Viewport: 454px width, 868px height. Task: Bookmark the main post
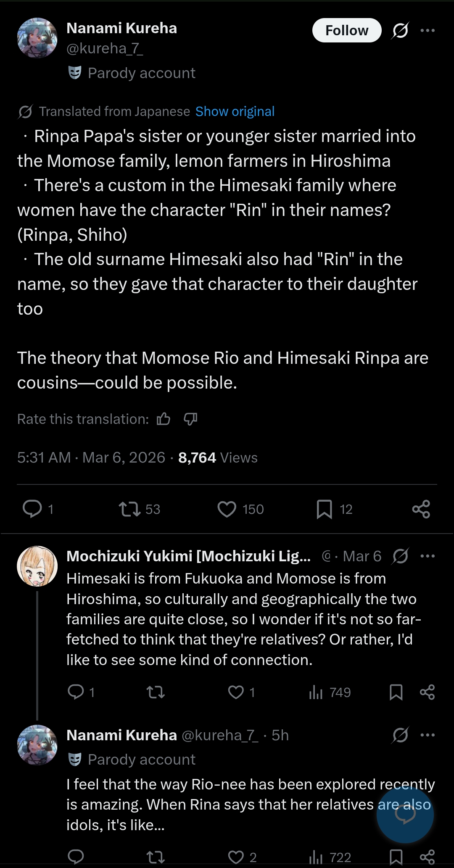click(324, 509)
